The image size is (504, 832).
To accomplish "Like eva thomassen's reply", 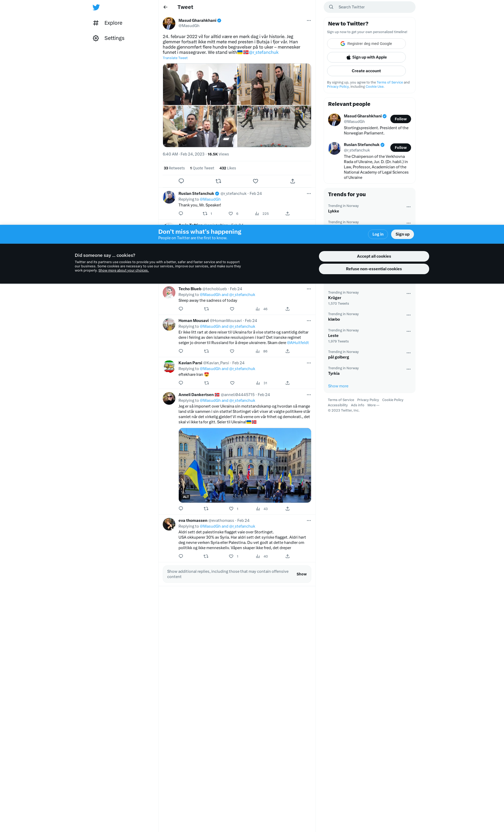I will tap(231, 556).
